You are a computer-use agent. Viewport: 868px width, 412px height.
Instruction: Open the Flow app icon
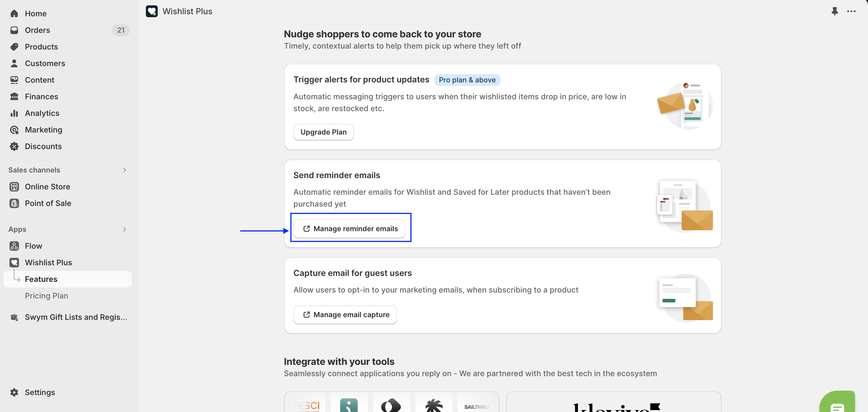point(14,246)
